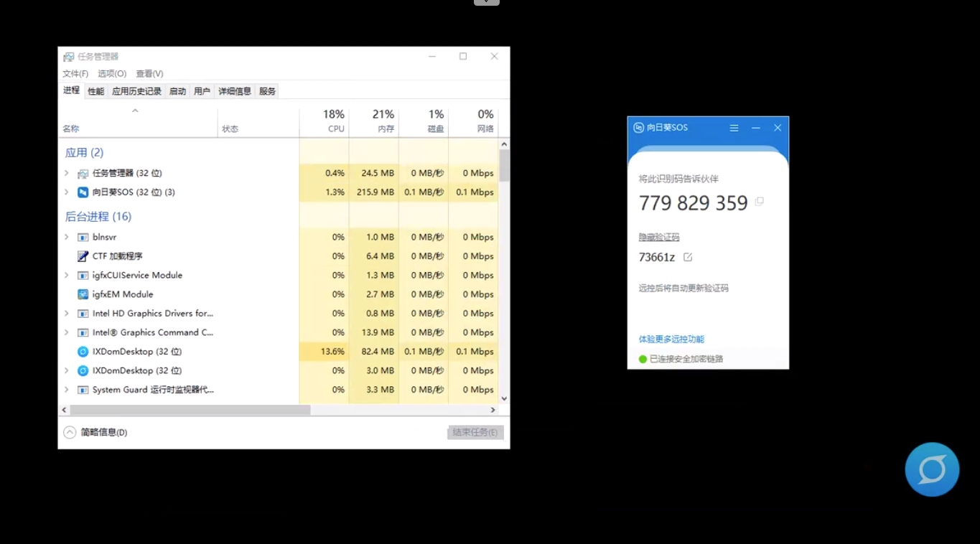
Task: Click the Intel HD Graphics Drivers icon
Action: [83, 314]
